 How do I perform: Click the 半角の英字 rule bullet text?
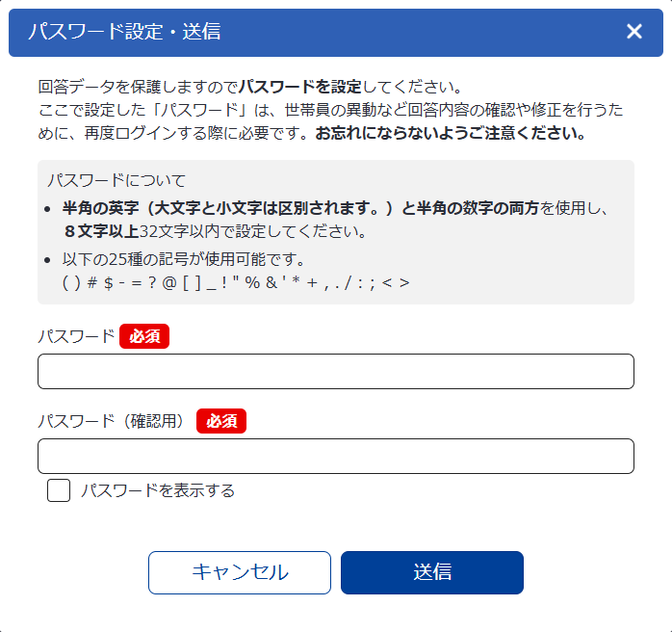pos(337,207)
